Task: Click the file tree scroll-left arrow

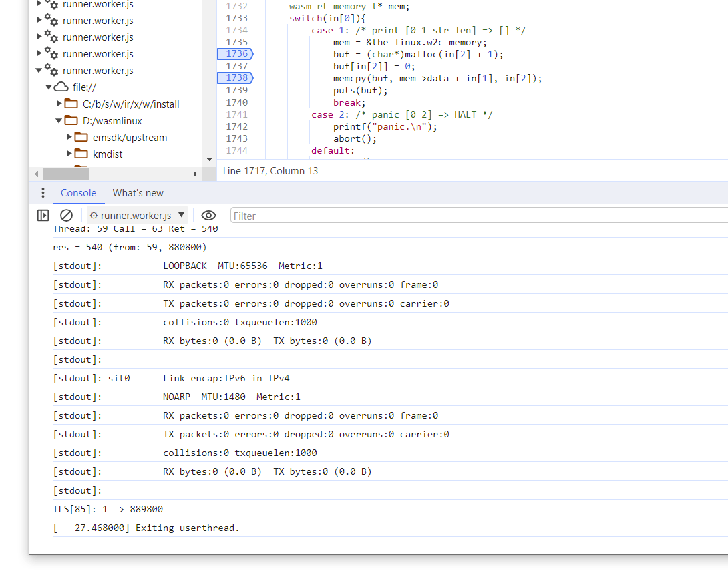Action: tap(36, 174)
